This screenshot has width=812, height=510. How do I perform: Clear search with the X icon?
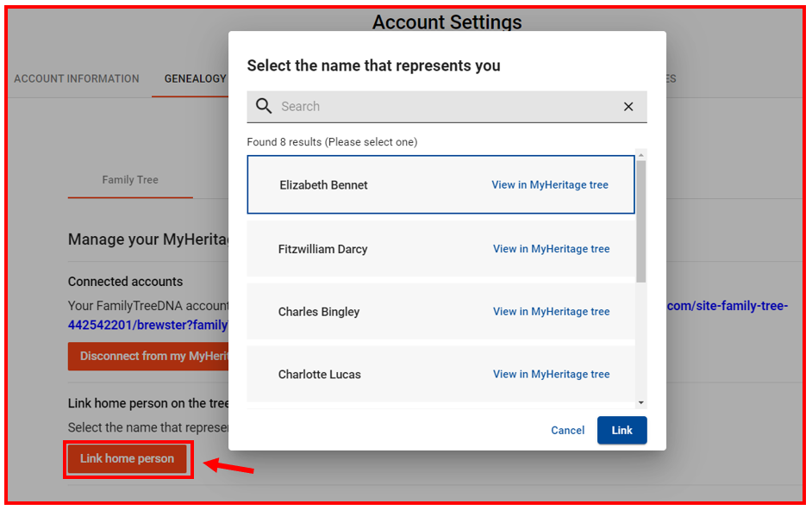tap(628, 107)
